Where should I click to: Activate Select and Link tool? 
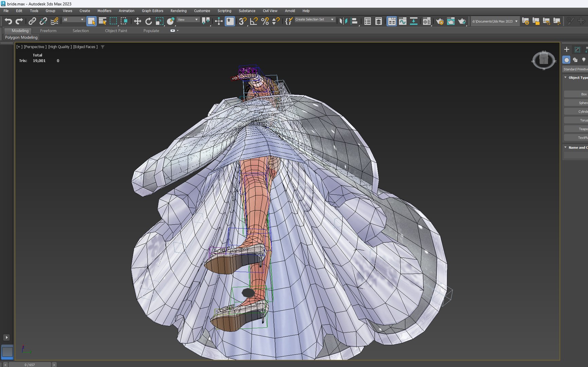pyautogui.click(x=32, y=21)
